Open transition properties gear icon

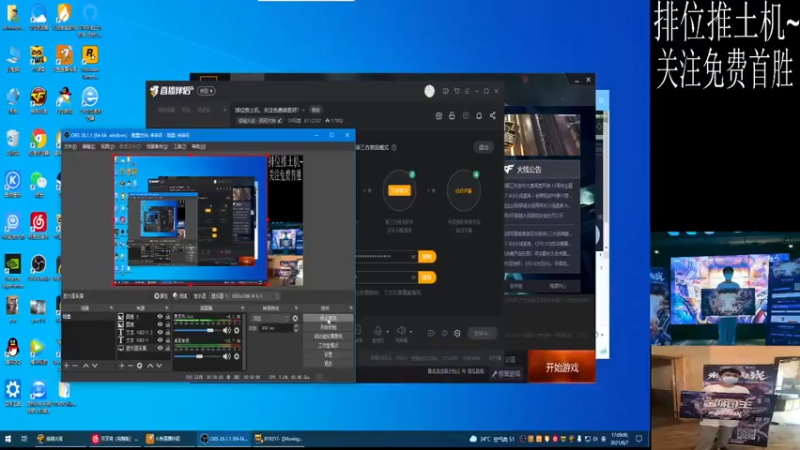coord(295,318)
